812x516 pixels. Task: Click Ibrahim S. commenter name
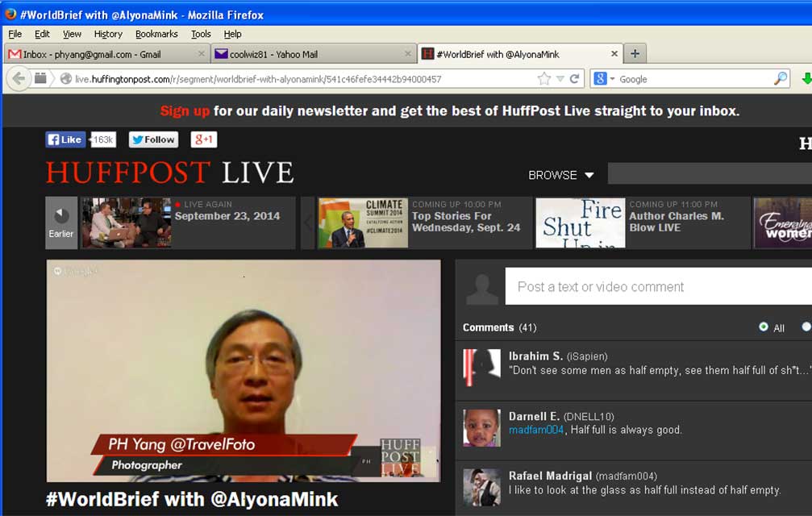pos(535,356)
